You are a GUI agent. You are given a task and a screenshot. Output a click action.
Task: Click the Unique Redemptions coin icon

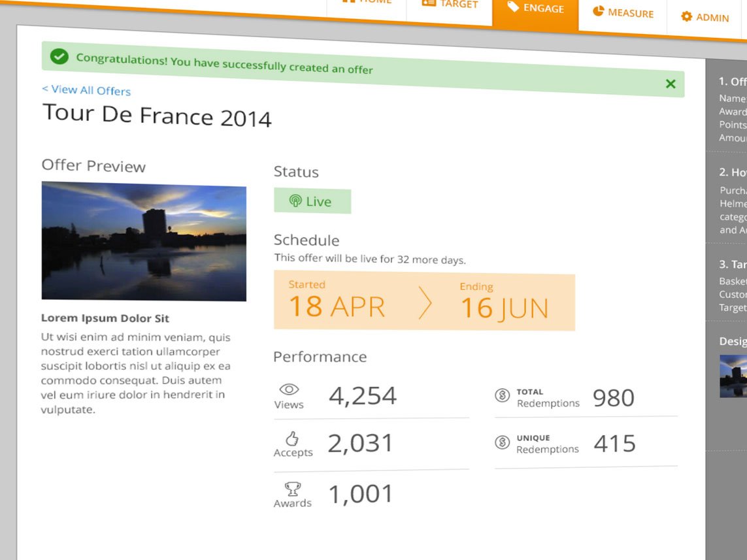[x=502, y=442]
